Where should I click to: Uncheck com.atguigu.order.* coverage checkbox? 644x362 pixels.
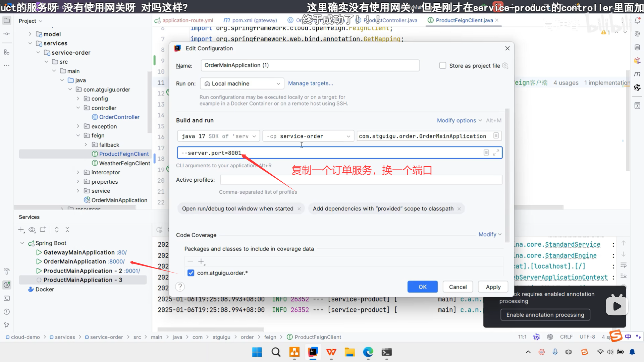pyautogui.click(x=191, y=273)
